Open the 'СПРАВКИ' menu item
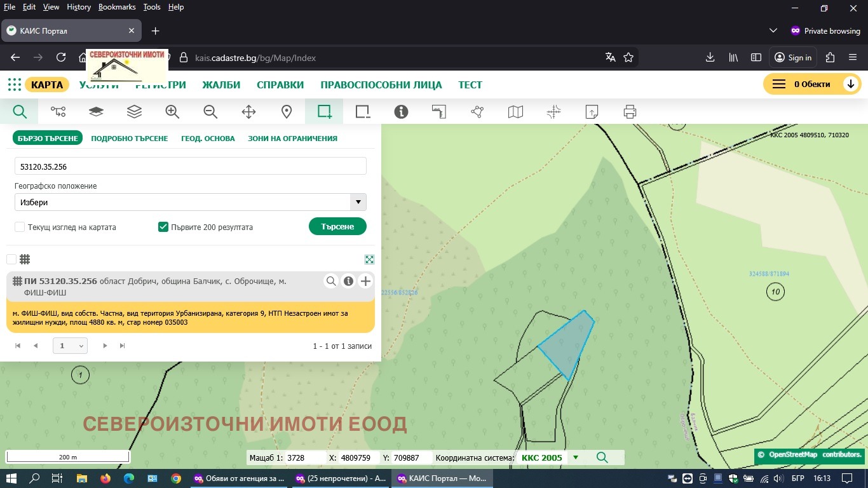The image size is (868, 488). (280, 85)
